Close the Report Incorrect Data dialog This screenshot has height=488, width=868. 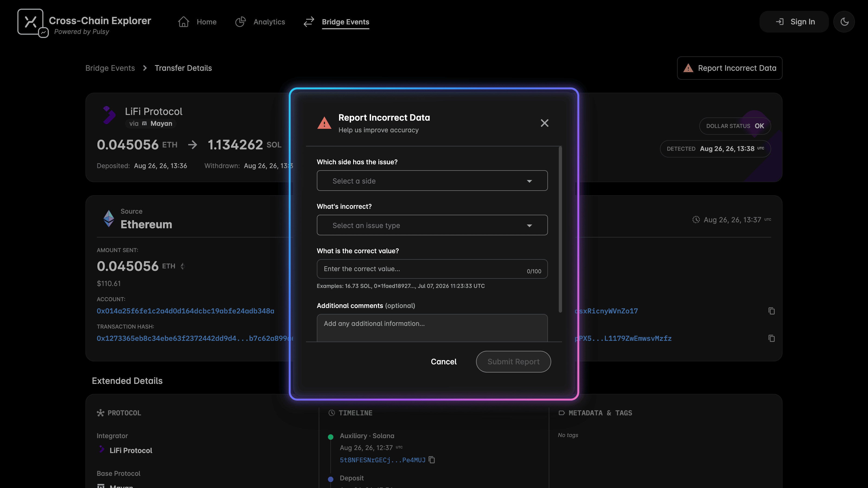point(544,123)
